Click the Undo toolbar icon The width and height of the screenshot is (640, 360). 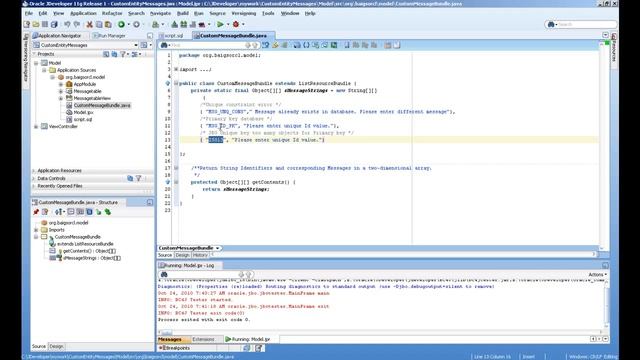coord(67,24)
